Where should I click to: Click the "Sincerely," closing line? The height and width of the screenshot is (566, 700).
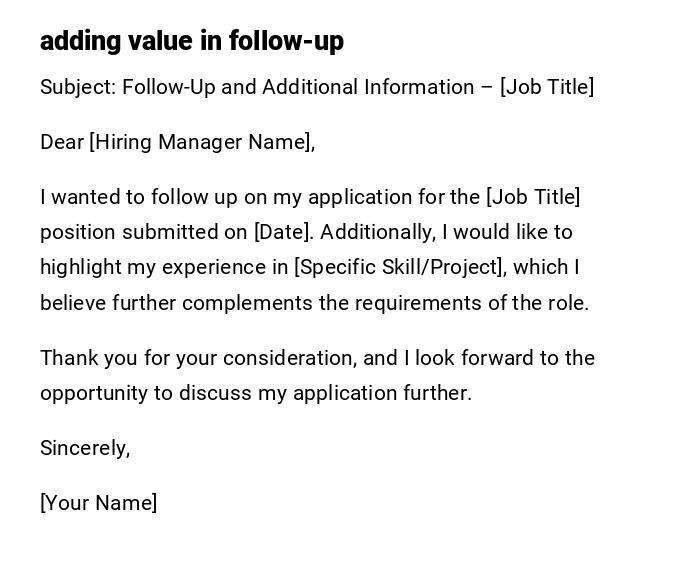(85, 448)
